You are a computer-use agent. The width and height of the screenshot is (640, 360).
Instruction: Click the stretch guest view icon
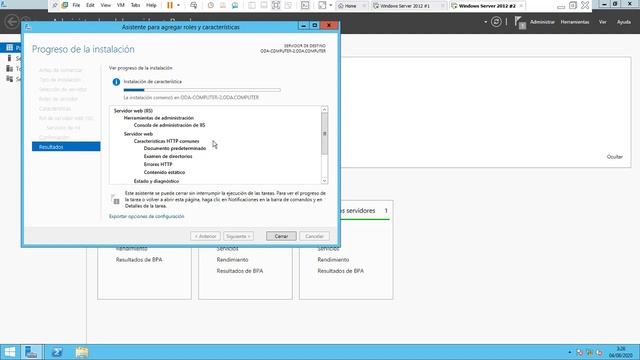pyautogui.click(x=322, y=5)
